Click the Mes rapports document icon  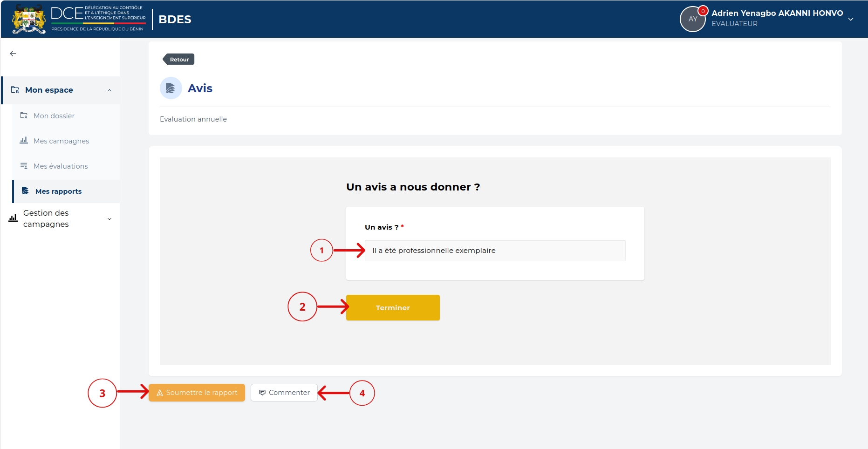coord(25,191)
